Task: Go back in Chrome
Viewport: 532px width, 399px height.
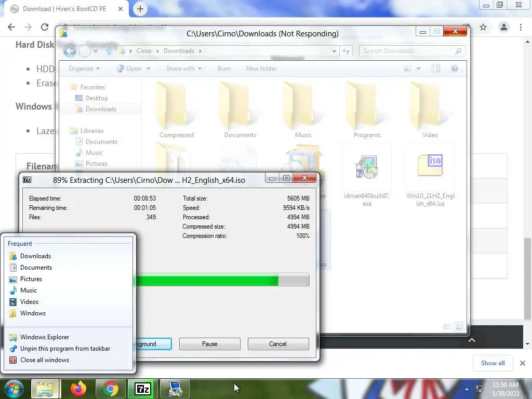Action: [11, 27]
